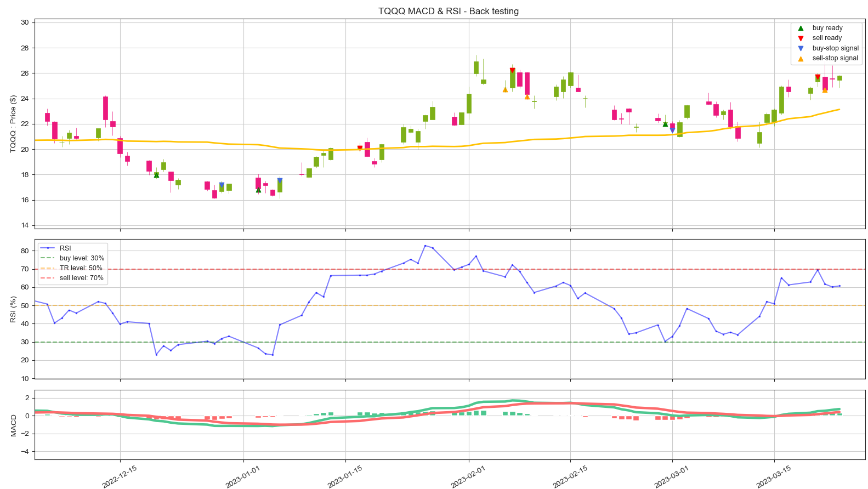This screenshot has width=868, height=489.
Task: Click the 2023-01-01 date tick label
Action: pos(243,476)
